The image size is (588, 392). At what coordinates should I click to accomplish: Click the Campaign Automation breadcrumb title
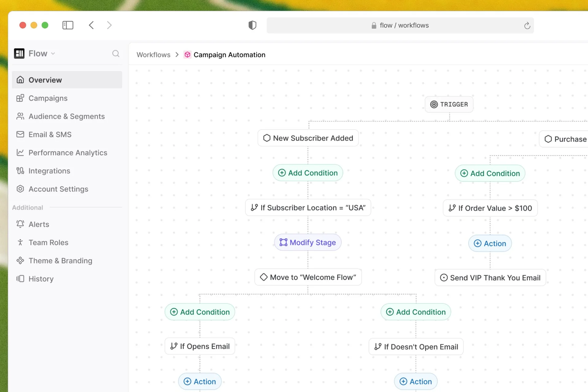coord(229,55)
